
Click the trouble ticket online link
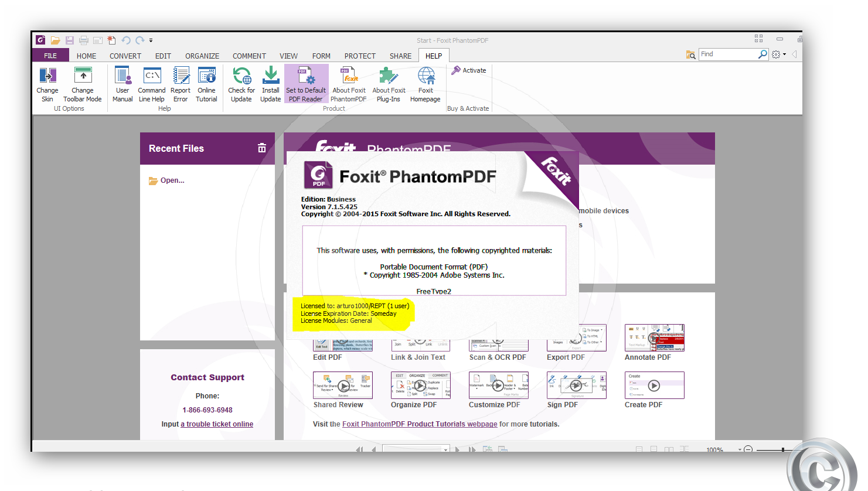[217, 424]
